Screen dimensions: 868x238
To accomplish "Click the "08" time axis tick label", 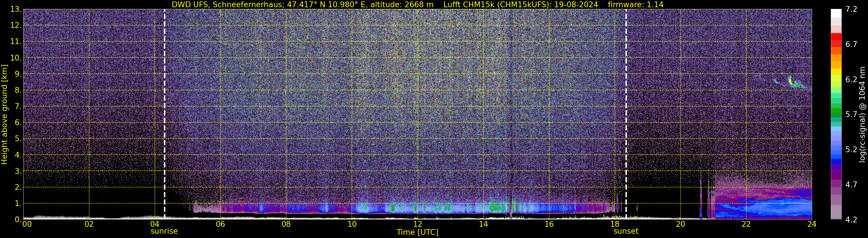I will click(x=286, y=224).
